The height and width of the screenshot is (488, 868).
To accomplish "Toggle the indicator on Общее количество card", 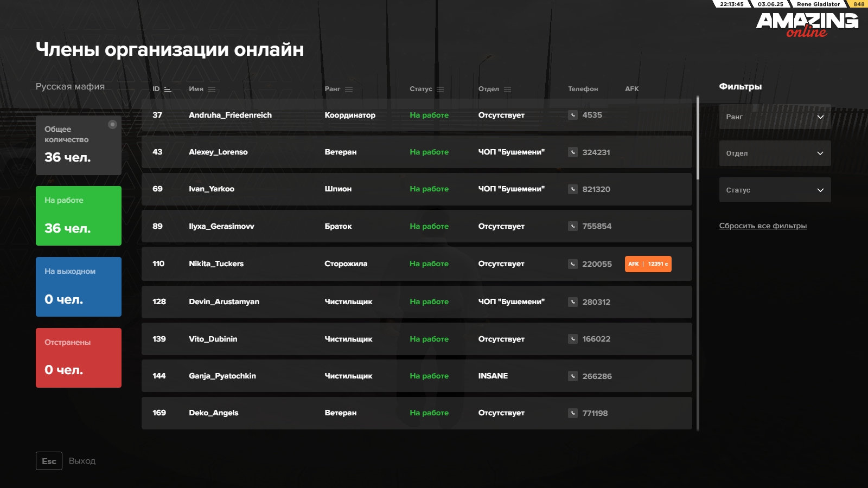I will coord(112,124).
